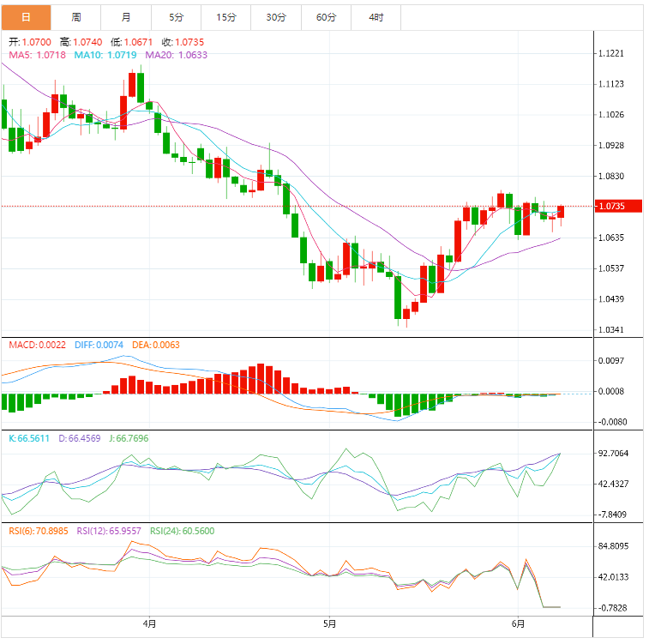649x644 pixels.
Task: Click the MA20: 1.0633 indicator label
Action: 177,55
